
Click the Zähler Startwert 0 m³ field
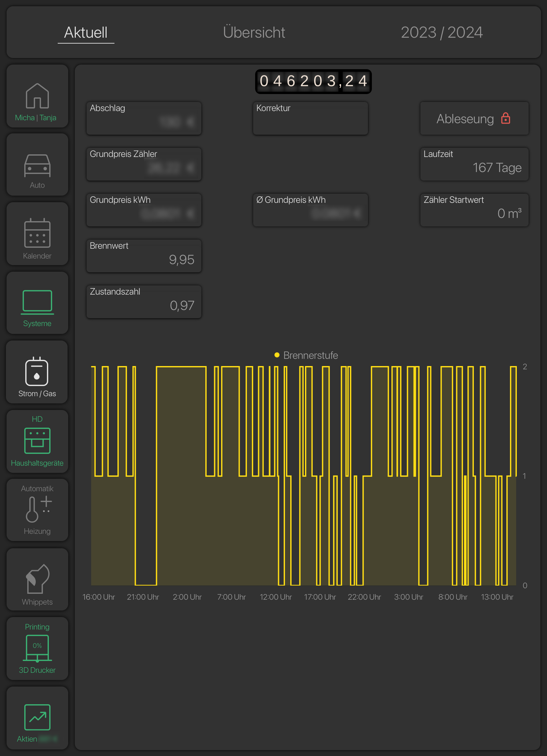pos(474,210)
